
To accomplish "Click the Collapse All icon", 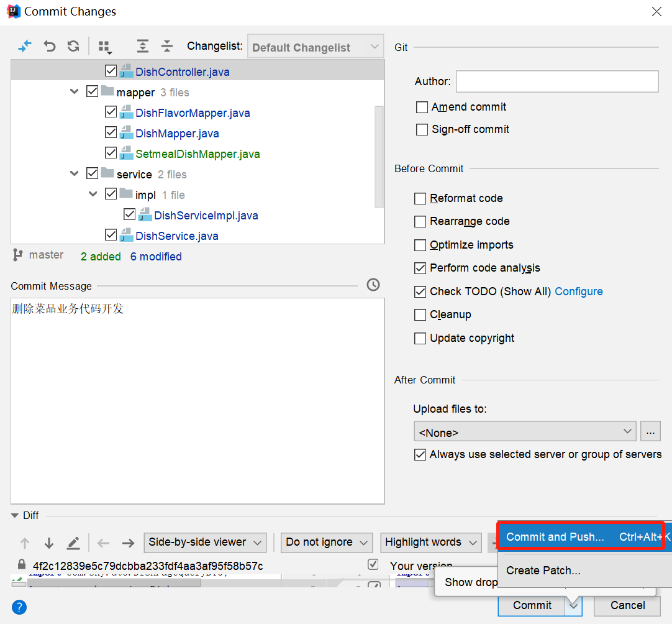I will [x=167, y=47].
